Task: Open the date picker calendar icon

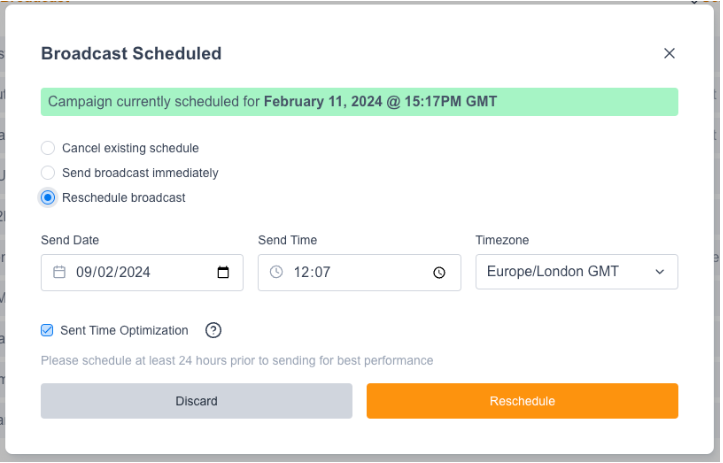Action: [223, 272]
